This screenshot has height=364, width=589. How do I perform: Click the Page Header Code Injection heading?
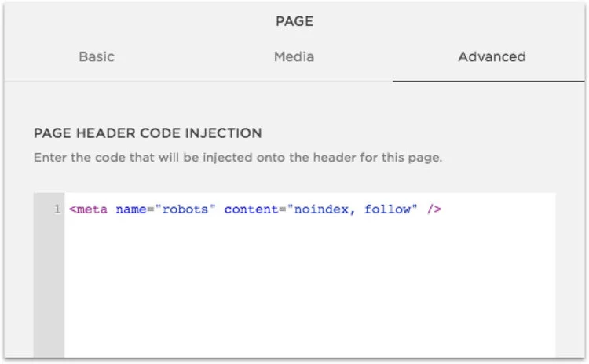click(x=148, y=133)
